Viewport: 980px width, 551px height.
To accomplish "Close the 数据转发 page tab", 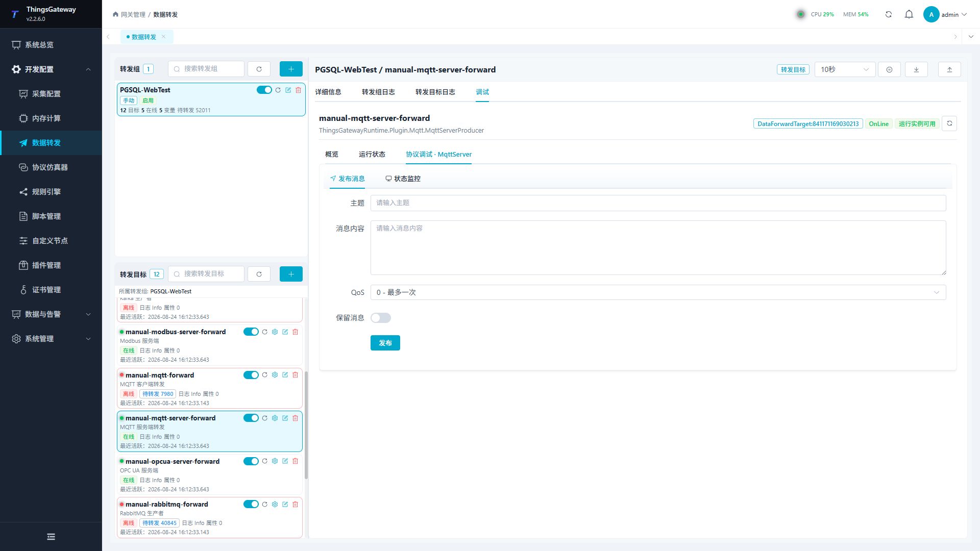I will (x=163, y=37).
